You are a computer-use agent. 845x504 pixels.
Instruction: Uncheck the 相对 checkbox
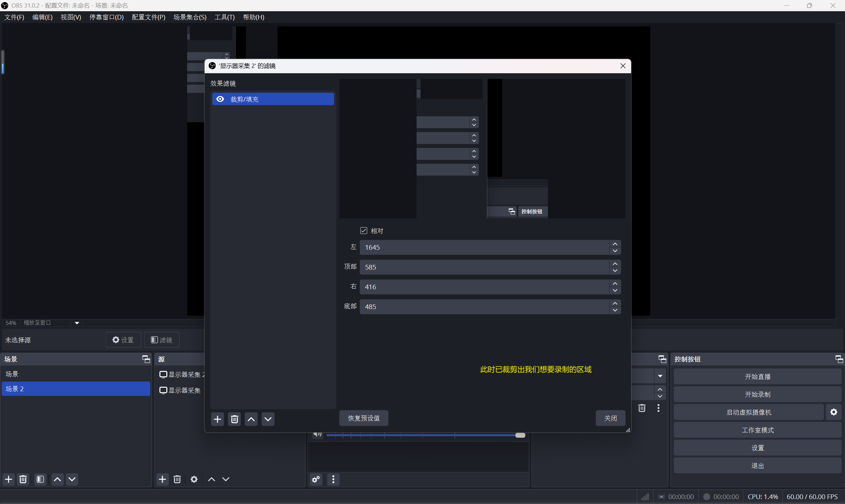coord(363,230)
